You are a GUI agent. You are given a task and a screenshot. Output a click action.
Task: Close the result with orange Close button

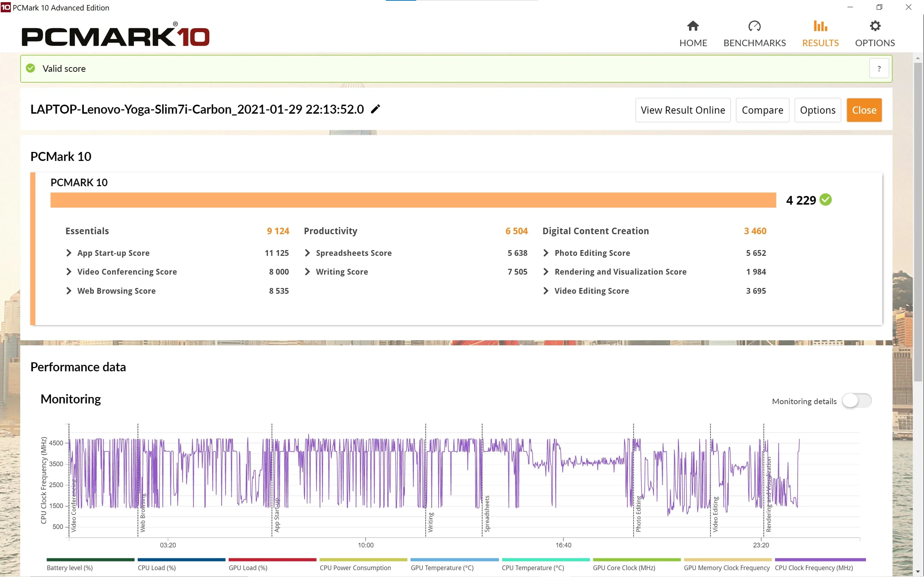pos(864,110)
